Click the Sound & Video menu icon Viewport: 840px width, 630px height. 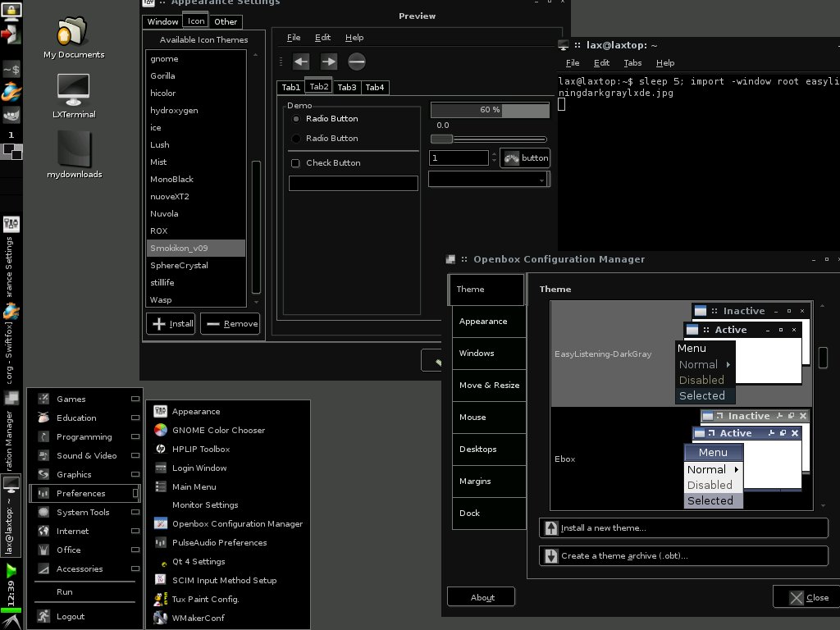coord(44,455)
